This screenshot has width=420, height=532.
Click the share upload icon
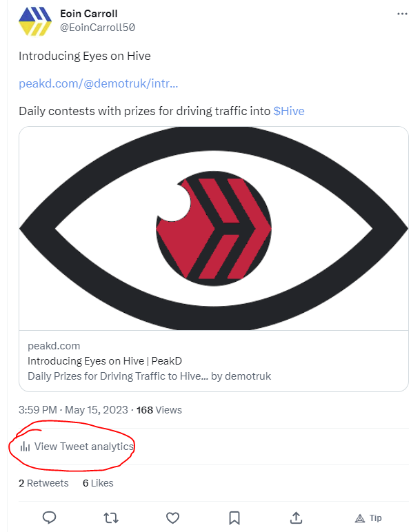[295, 518]
